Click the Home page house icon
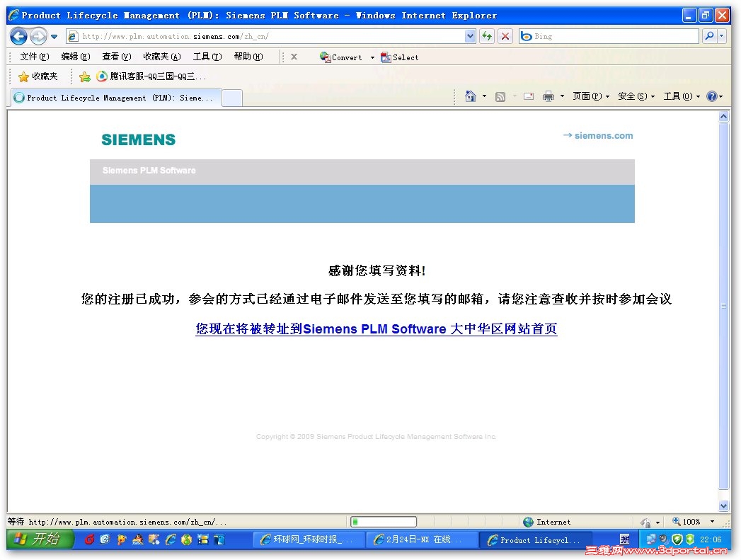 coord(470,96)
